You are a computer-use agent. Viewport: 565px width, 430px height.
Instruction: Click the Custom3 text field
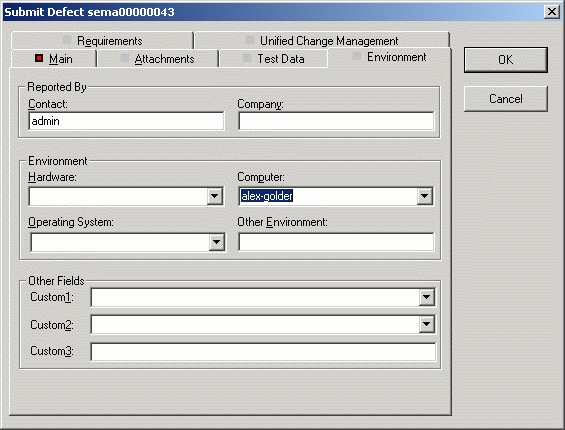(x=263, y=352)
